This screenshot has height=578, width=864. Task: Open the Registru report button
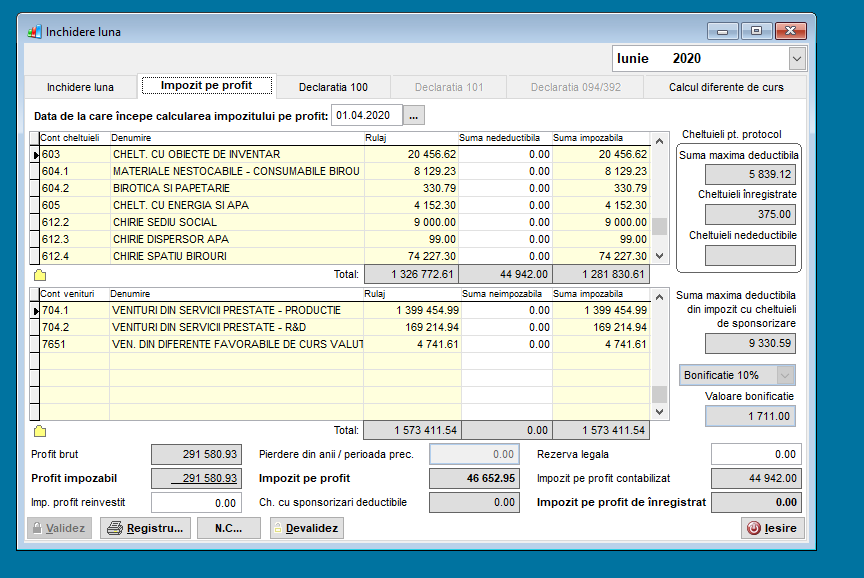(145, 528)
